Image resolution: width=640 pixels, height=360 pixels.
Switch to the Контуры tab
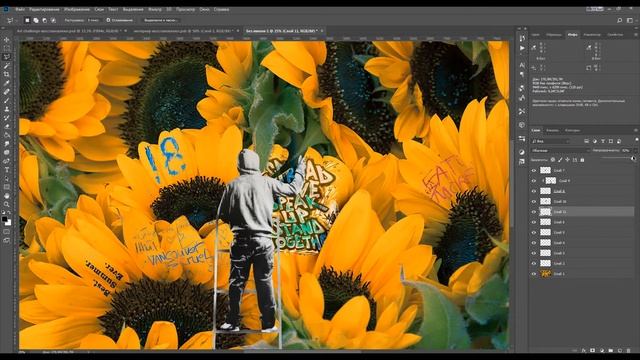(572, 130)
